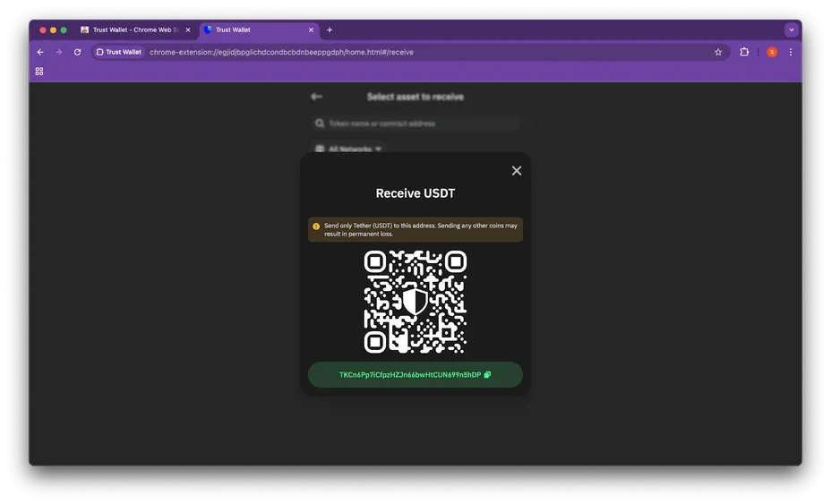Image resolution: width=831 pixels, height=504 pixels.
Task: Click the browser forward arrow
Action: [59, 52]
